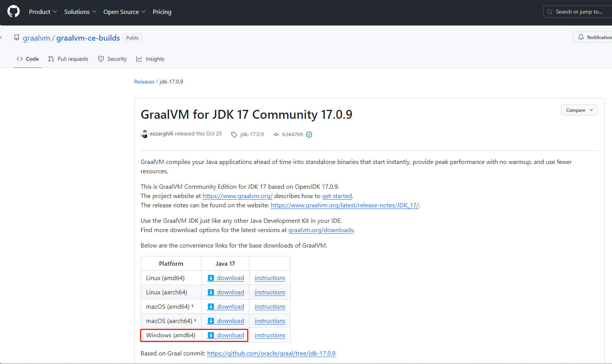The width and height of the screenshot is (612, 364).
Task: Open the graalvm organization link
Action: tap(36, 38)
